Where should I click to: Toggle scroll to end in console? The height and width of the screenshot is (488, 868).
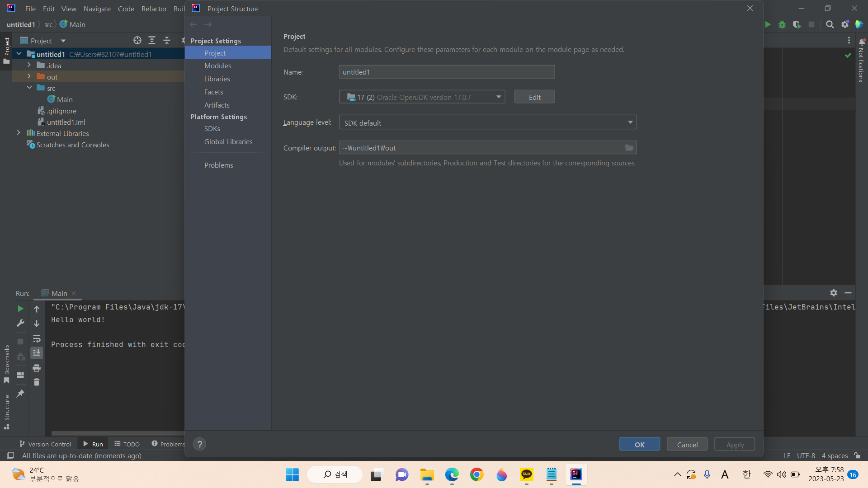[x=37, y=353]
